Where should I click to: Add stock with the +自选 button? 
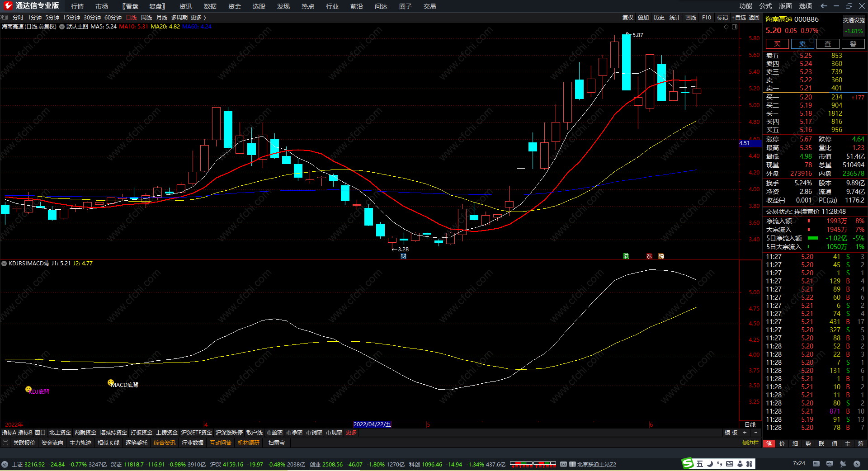(x=739, y=17)
